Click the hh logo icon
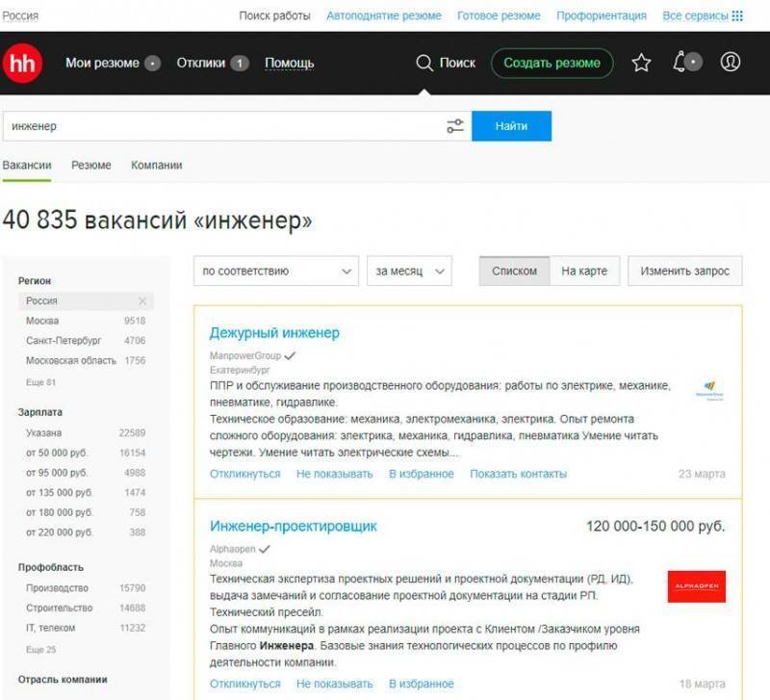Image resolution: width=770 pixels, height=700 pixels. pos(21,63)
